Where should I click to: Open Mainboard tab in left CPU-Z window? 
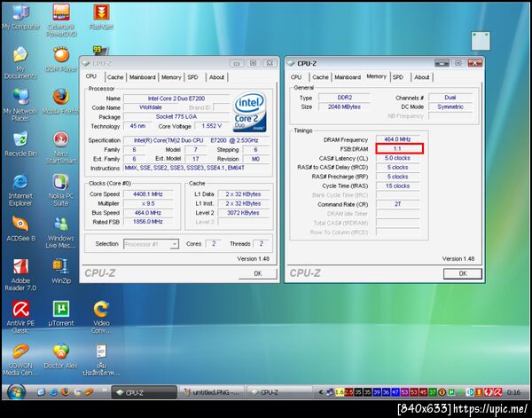point(143,77)
